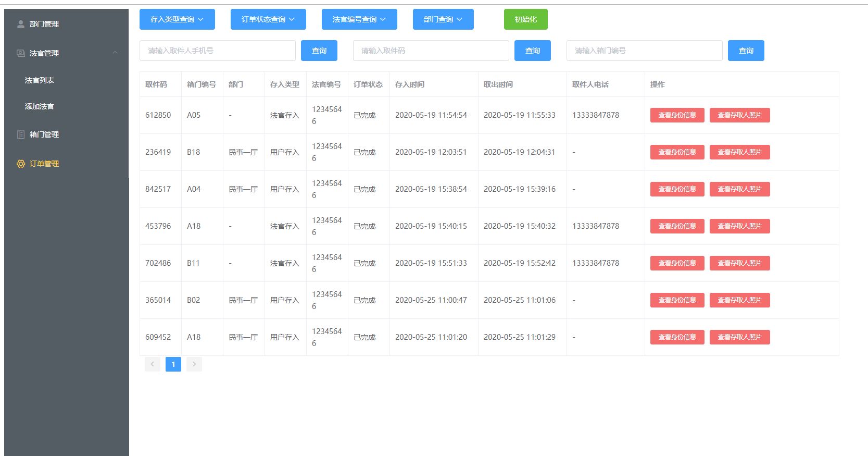
Task: Open the 订单状态查询 dropdown
Action: point(268,19)
